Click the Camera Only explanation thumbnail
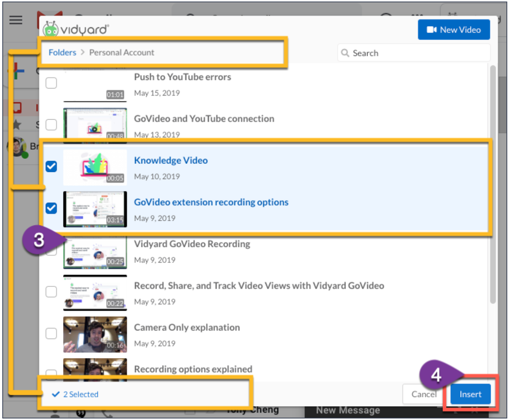Viewport: 508px width, 420px height. click(95, 335)
